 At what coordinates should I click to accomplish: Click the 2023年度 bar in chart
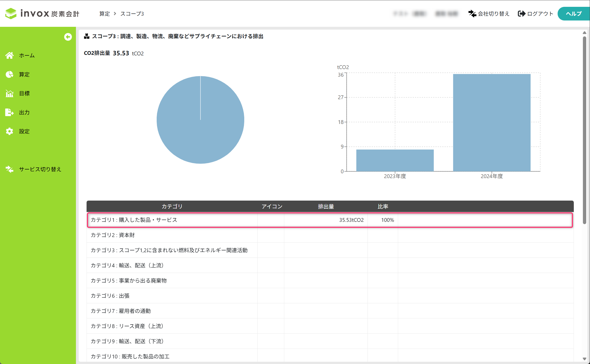coord(395,160)
